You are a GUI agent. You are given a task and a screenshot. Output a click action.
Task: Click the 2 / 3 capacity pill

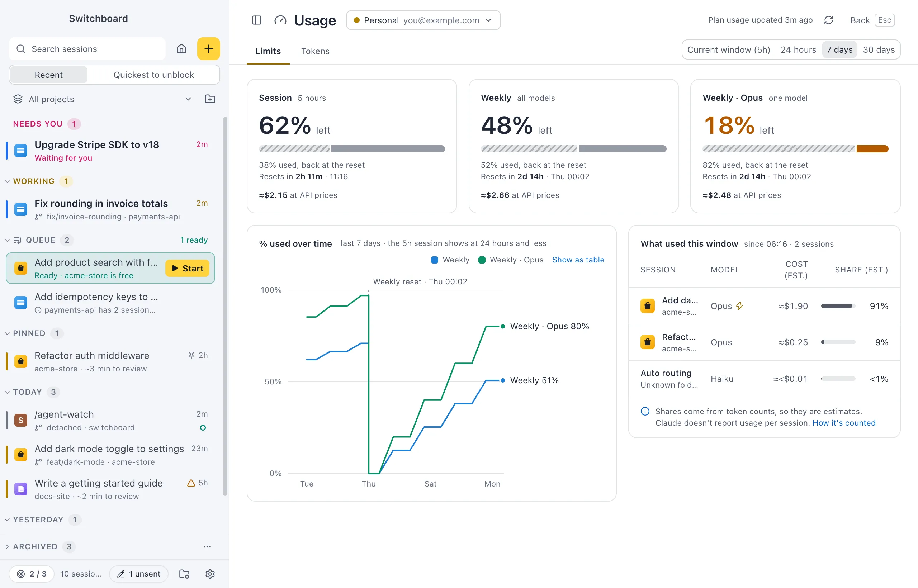[x=32, y=574]
